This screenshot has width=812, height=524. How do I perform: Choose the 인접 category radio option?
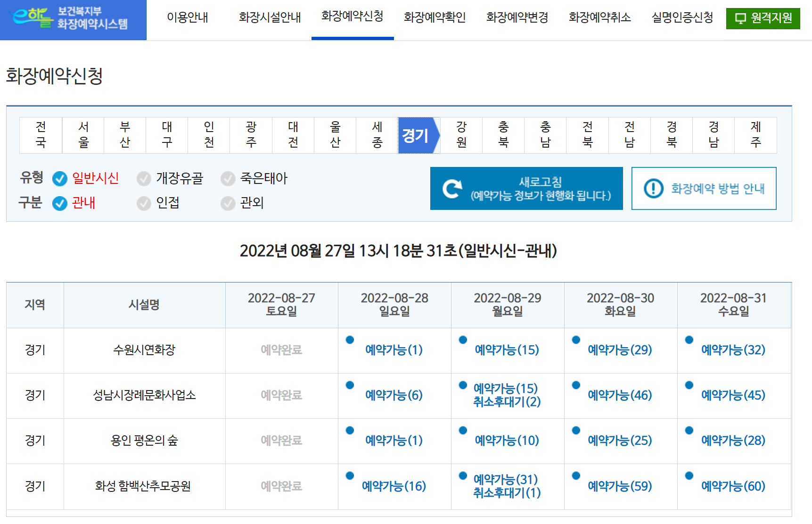coord(144,203)
